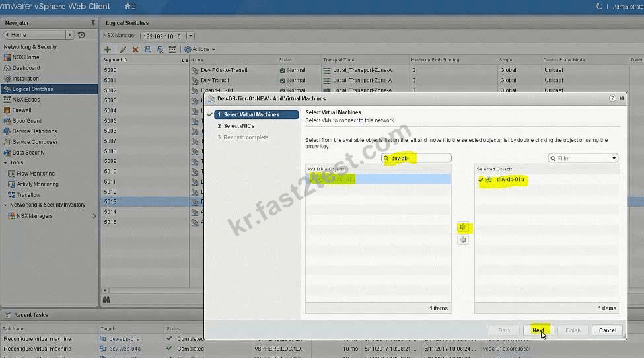The image size is (644, 358).
Task: Click the dev-web-04a VM icon in Recent Tasks
Action: pyautogui.click(x=102, y=349)
